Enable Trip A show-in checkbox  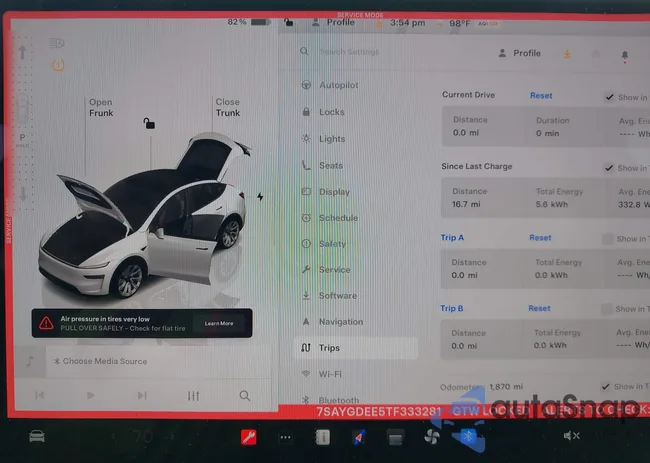pos(608,239)
